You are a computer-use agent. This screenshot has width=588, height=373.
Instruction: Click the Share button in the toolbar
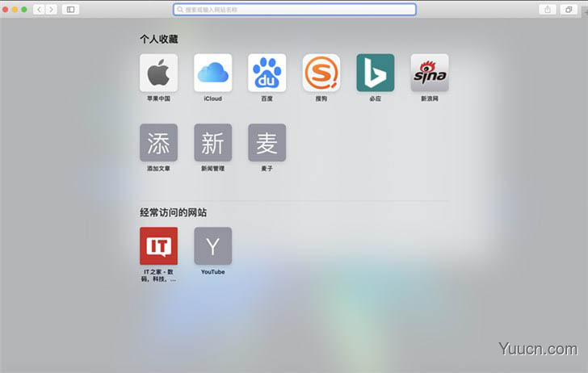click(x=548, y=10)
